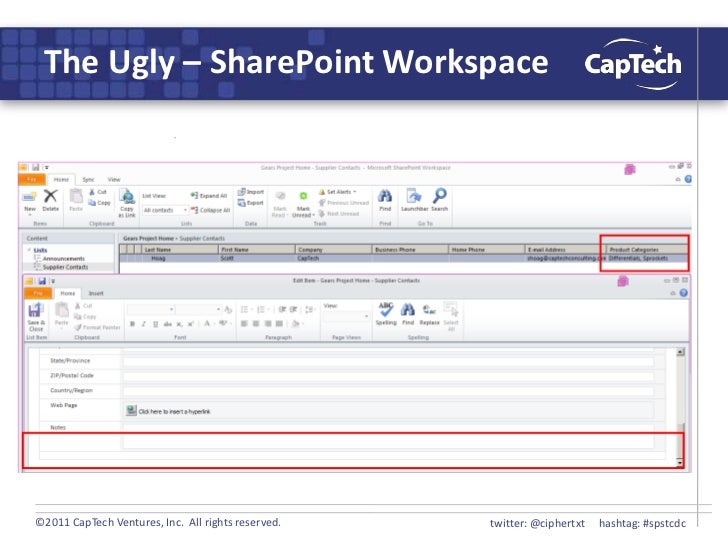
Task: Click Find binoculars in Edit Item ribbon
Action: [408, 313]
